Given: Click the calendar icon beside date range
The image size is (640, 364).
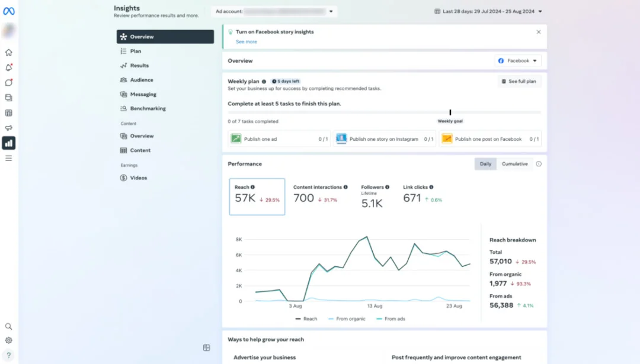Looking at the screenshot, I should pyautogui.click(x=437, y=11).
